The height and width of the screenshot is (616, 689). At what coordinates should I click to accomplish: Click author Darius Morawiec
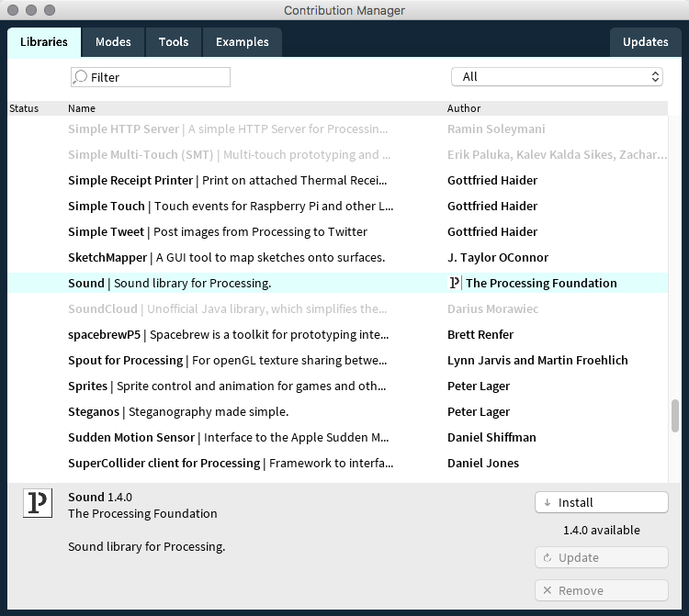492,308
